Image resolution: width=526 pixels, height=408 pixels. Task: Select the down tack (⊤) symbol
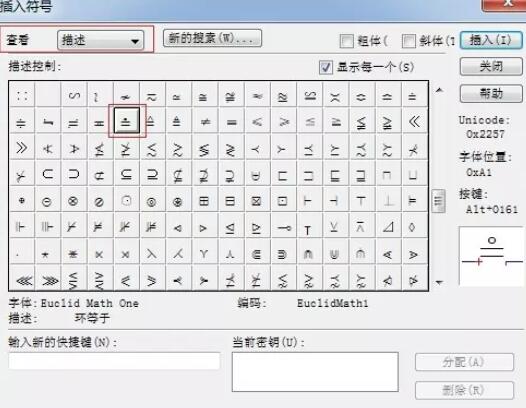point(361,200)
